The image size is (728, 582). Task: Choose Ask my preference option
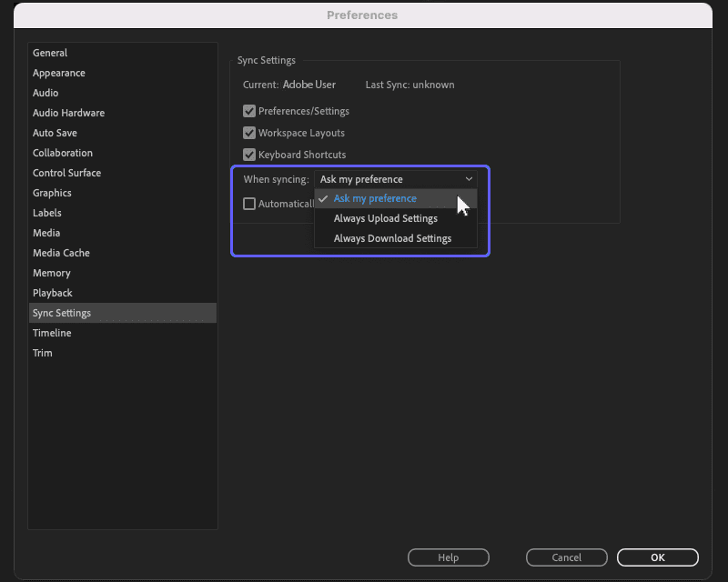tap(375, 198)
